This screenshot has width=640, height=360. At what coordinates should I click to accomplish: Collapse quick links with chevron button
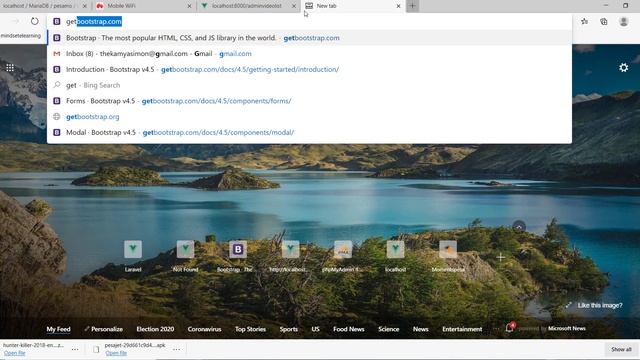[x=519, y=227]
